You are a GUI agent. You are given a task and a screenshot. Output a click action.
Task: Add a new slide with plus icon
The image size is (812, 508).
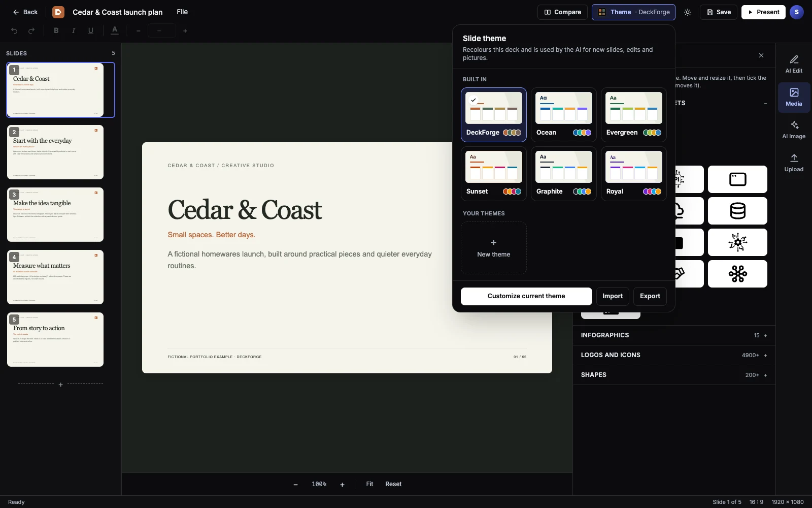(x=60, y=385)
